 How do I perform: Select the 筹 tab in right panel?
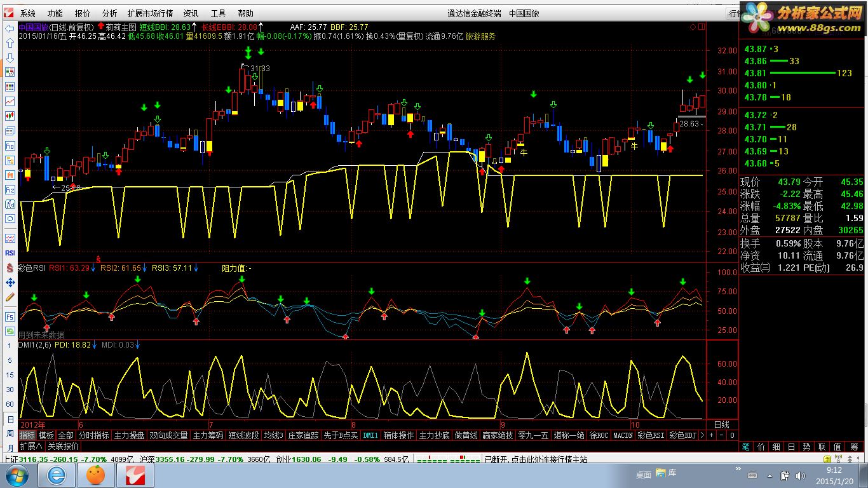[855, 447]
